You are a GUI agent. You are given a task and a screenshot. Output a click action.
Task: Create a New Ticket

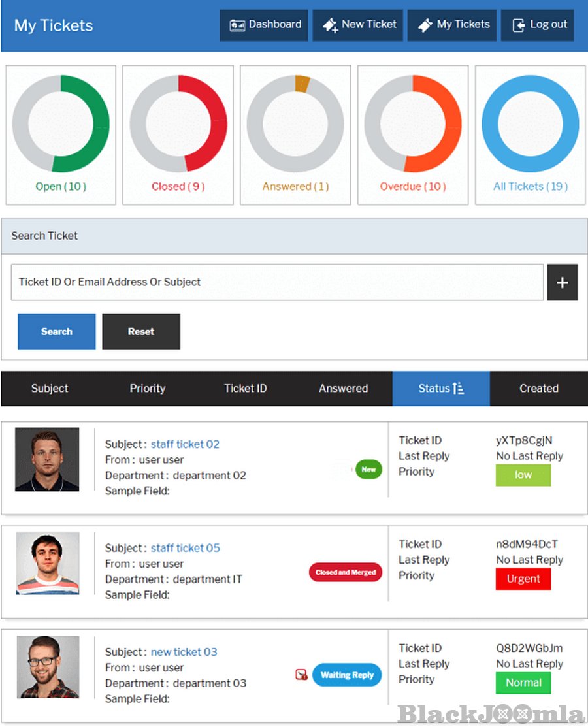[x=358, y=25]
